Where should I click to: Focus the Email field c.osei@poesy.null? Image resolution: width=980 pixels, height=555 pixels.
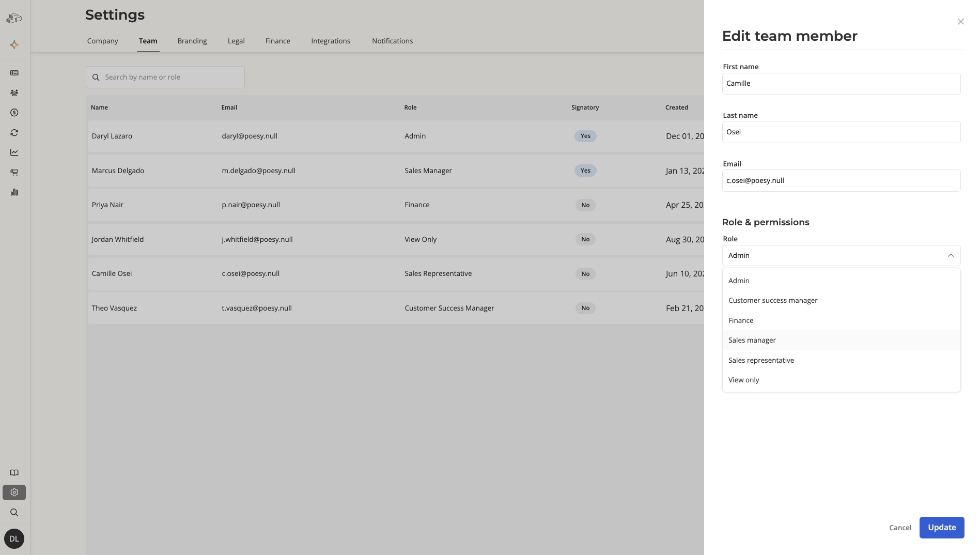(x=841, y=180)
